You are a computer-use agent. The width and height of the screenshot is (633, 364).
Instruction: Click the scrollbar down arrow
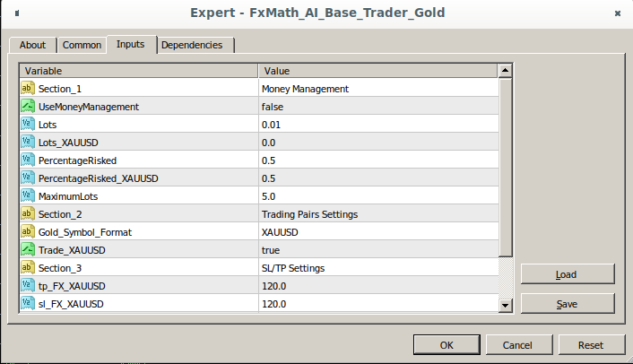click(x=505, y=305)
